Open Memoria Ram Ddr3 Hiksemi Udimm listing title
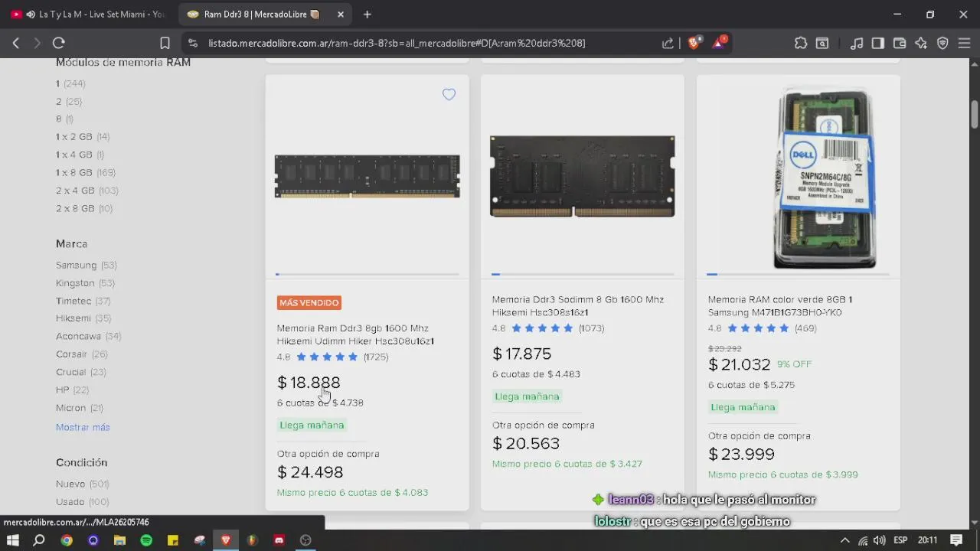Screen dimensions: 980x551 (355, 334)
